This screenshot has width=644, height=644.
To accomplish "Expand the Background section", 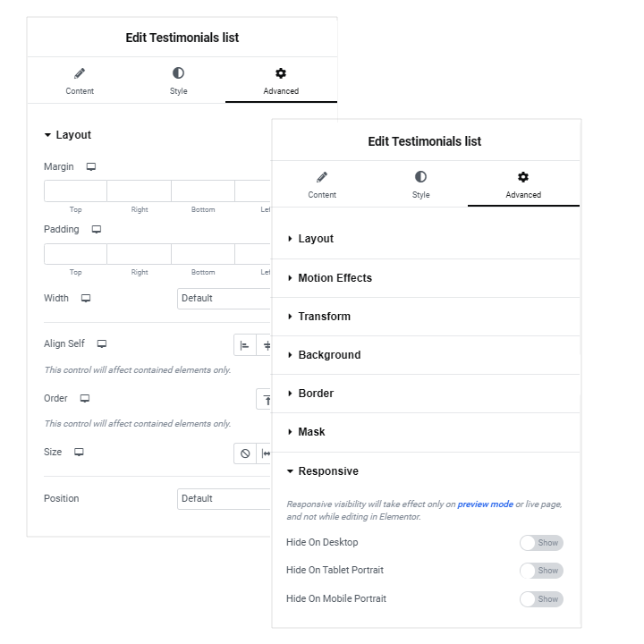I will click(x=426, y=355).
